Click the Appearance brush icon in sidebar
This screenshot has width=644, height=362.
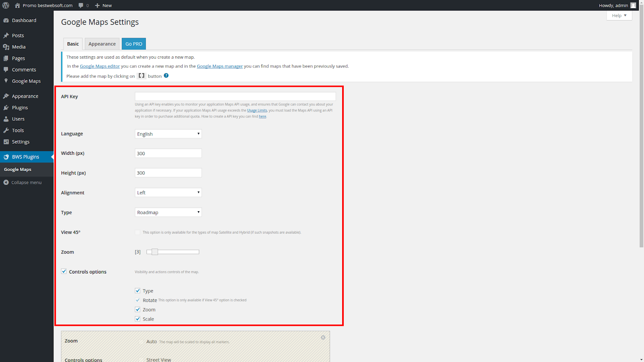point(6,96)
